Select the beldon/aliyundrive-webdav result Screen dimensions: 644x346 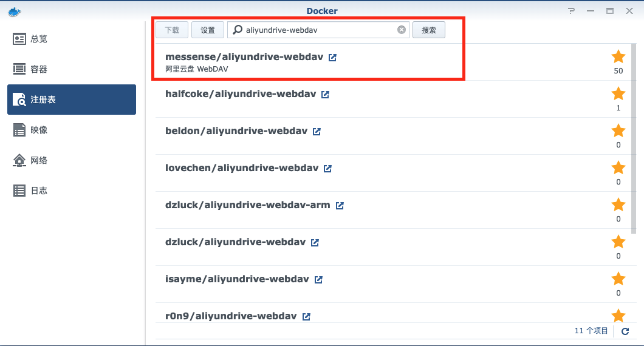pyautogui.click(x=394, y=136)
